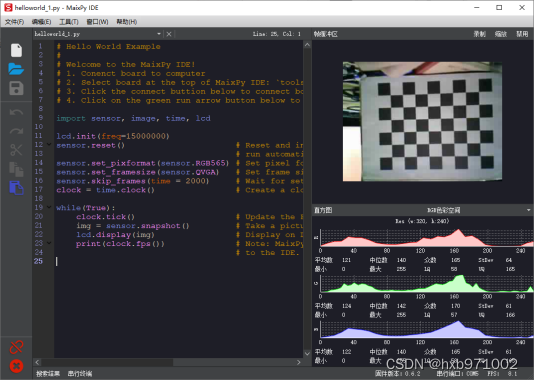The width and height of the screenshot is (534, 380).
Task: Save the script with the floppy disk icon
Action: click(16, 88)
